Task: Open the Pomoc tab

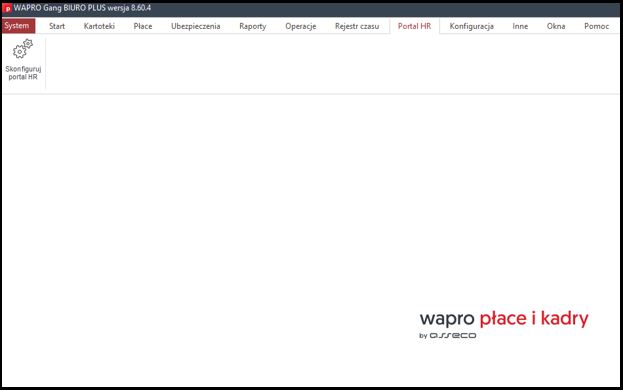Action: point(596,26)
